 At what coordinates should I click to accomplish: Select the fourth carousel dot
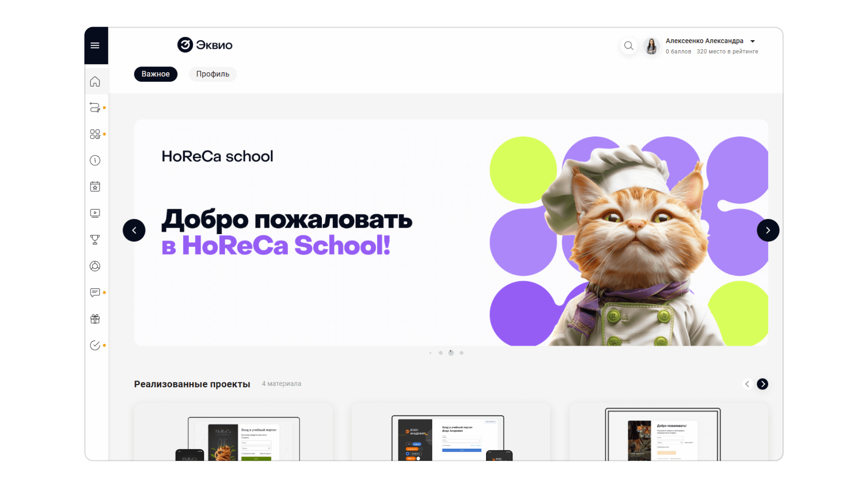click(462, 353)
